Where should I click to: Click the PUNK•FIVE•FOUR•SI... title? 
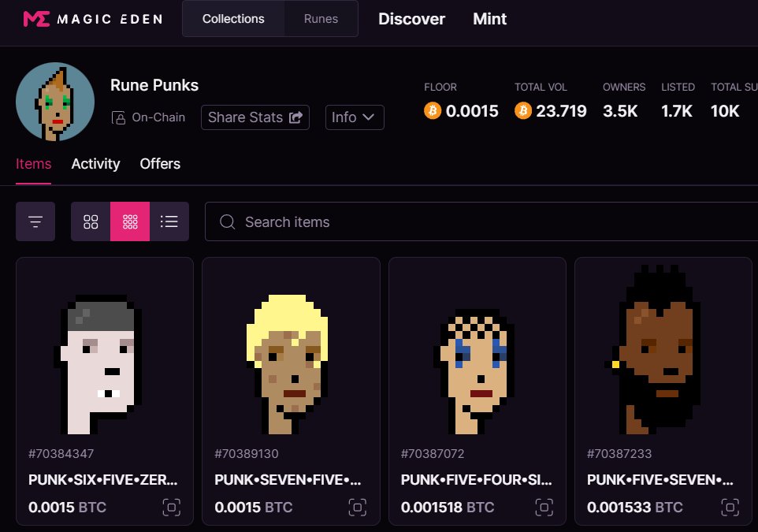tap(476, 480)
